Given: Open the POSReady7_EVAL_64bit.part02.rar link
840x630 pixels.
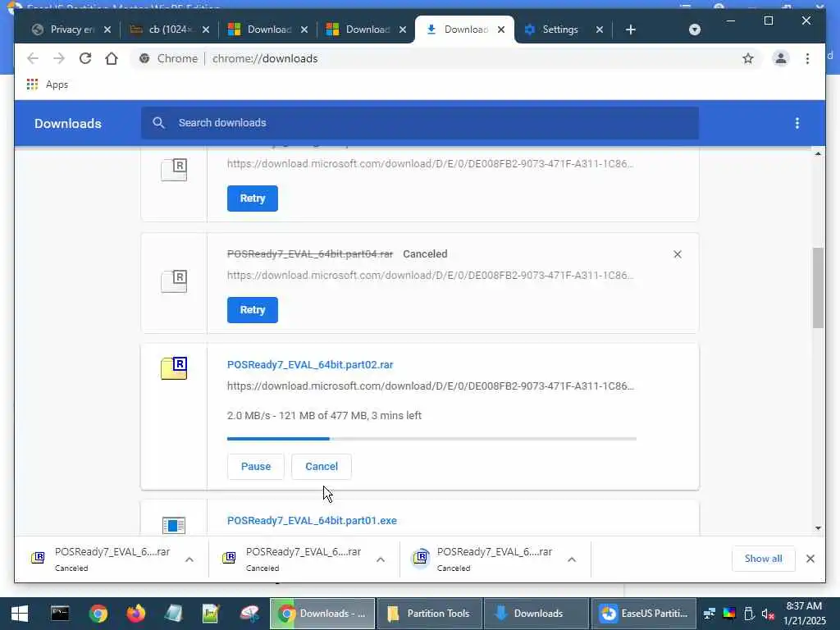Looking at the screenshot, I should pos(310,365).
